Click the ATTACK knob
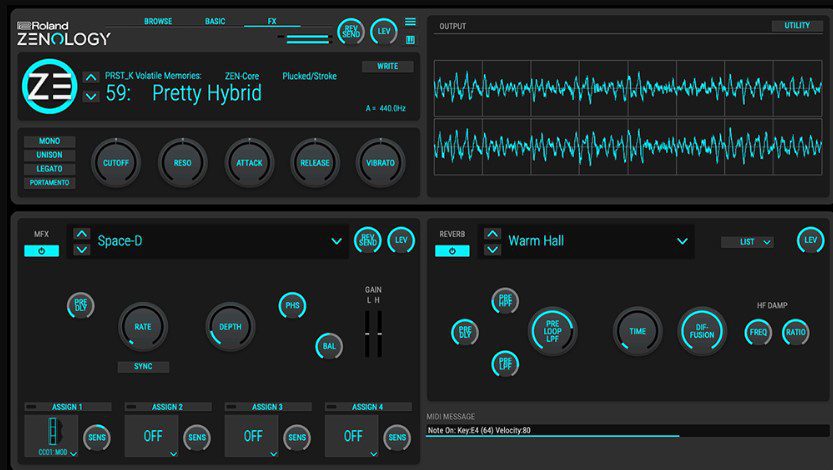The image size is (833, 470). pyautogui.click(x=249, y=163)
